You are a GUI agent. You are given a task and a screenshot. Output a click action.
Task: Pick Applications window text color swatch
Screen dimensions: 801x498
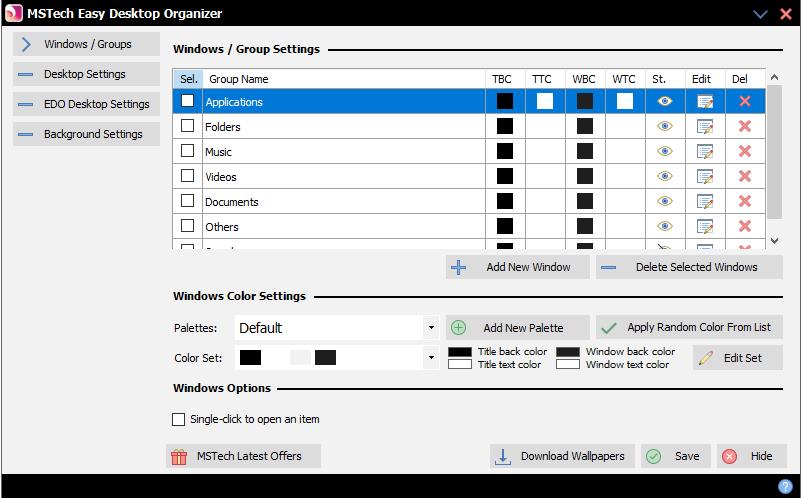tap(625, 101)
